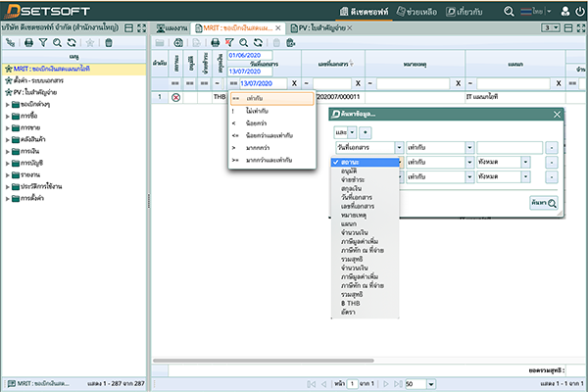Click the search magnifier in document toolbar

point(242,43)
